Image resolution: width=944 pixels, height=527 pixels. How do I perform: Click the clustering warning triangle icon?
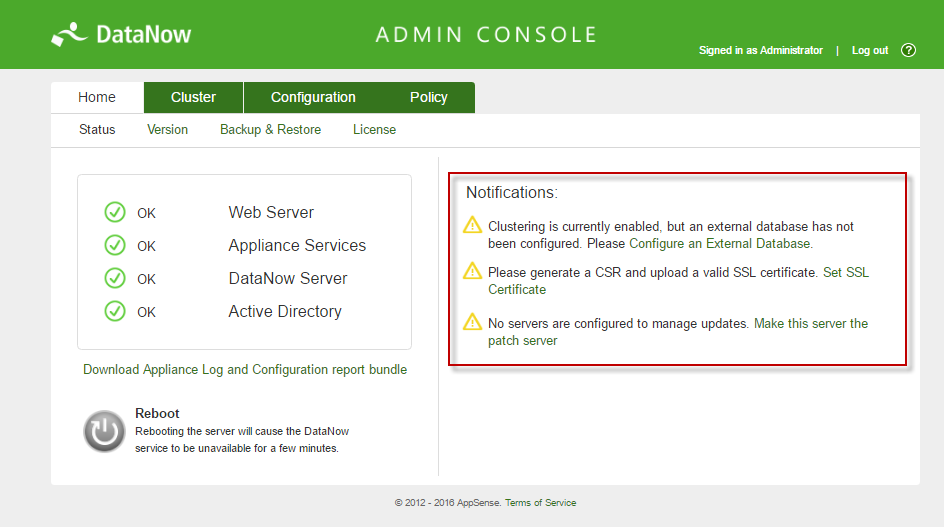click(x=473, y=226)
